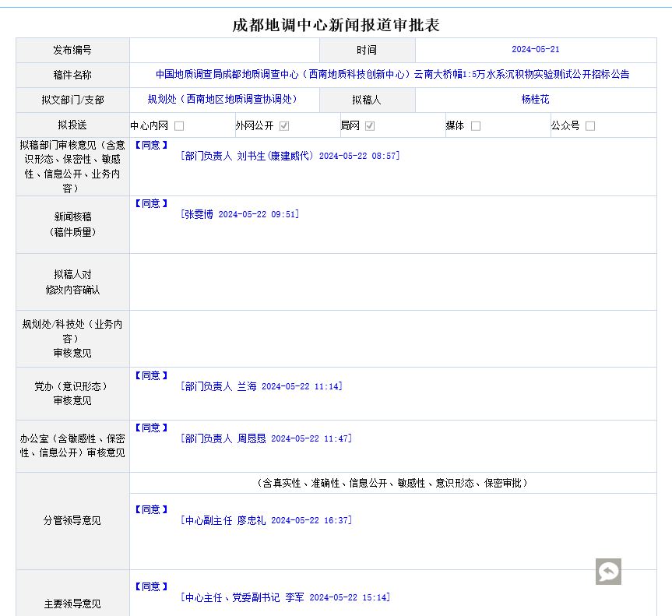Click the note （含真实性、准确性、信息公开…）
Image resolution: width=672 pixels, height=616 pixels.
point(392,484)
